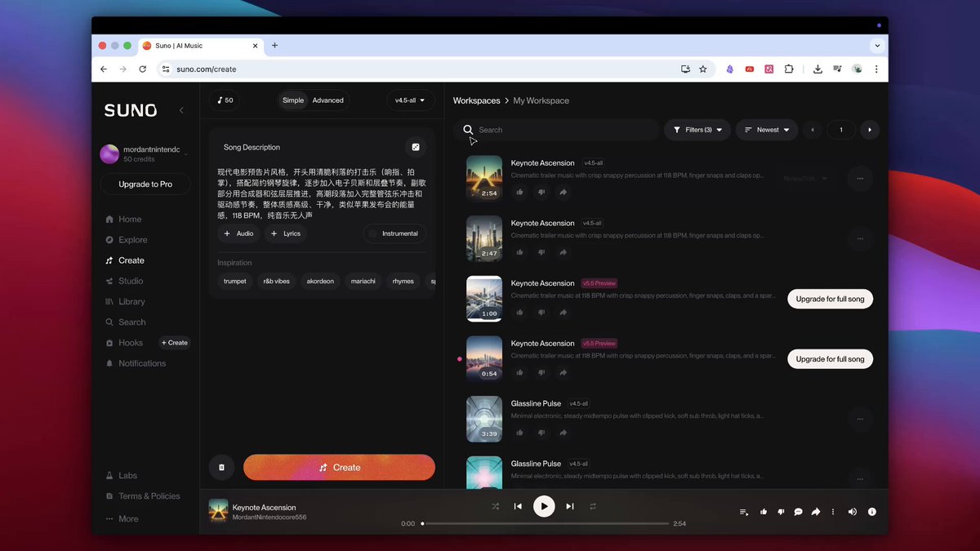Upgrade for full song on 0:54 track
Image resolution: width=980 pixels, height=551 pixels.
click(831, 359)
